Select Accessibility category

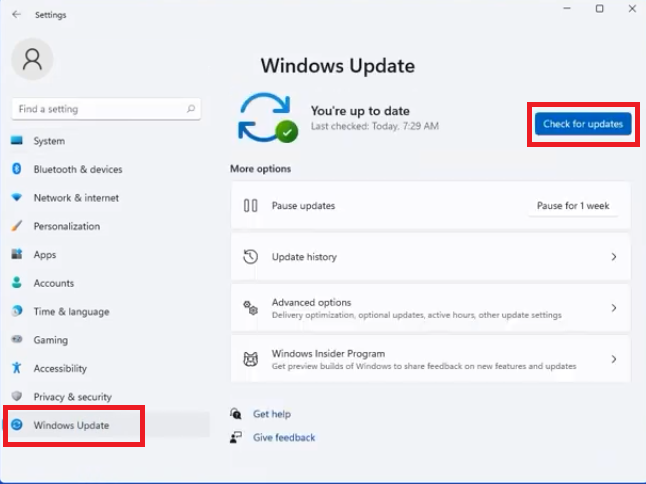(x=60, y=368)
